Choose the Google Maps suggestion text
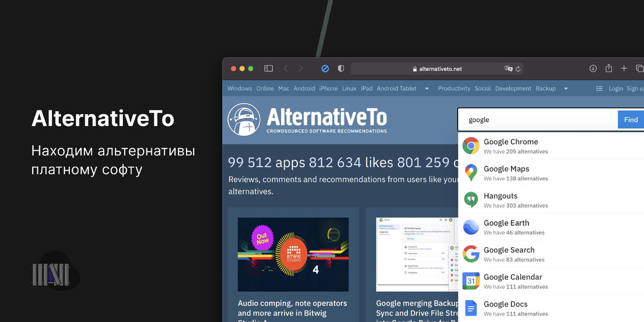The height and width of the screenshot is (322, 644). tap(507, 169)
